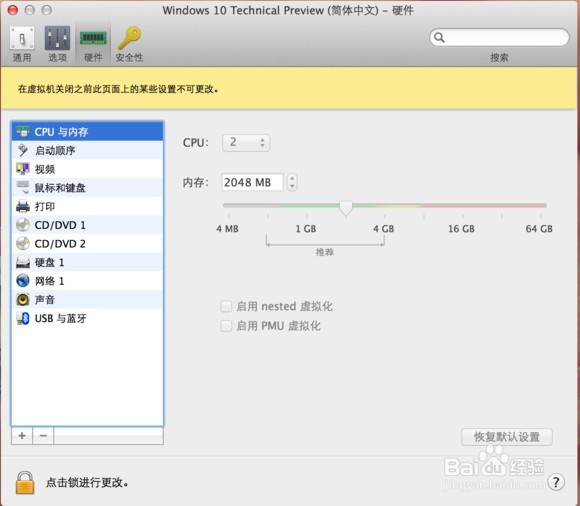Screen dimensions: 580x506
Task: Click the memory stepper arrows next to 2048 MB
Action: 292,182
